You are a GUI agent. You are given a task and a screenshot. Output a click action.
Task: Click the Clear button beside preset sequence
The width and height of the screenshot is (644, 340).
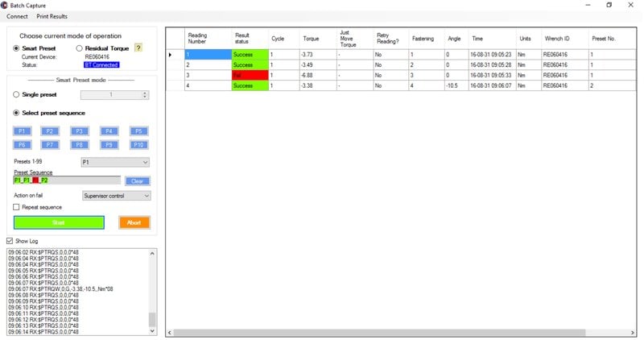point(138,180)
